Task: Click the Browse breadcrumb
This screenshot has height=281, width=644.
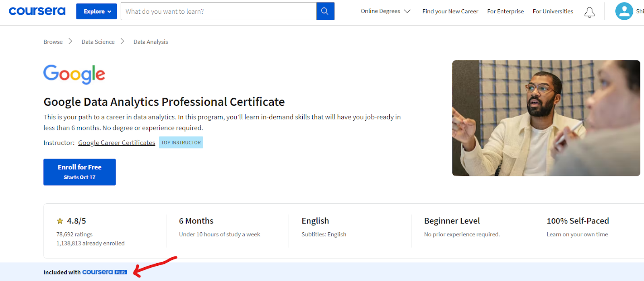Action: 53,42
